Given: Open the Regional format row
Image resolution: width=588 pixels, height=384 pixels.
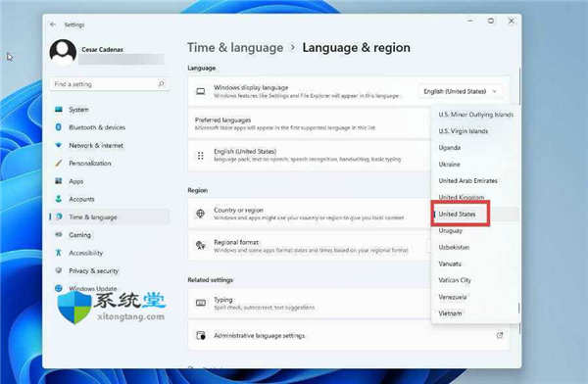Looking at the screenshot, I should point(310,246).
